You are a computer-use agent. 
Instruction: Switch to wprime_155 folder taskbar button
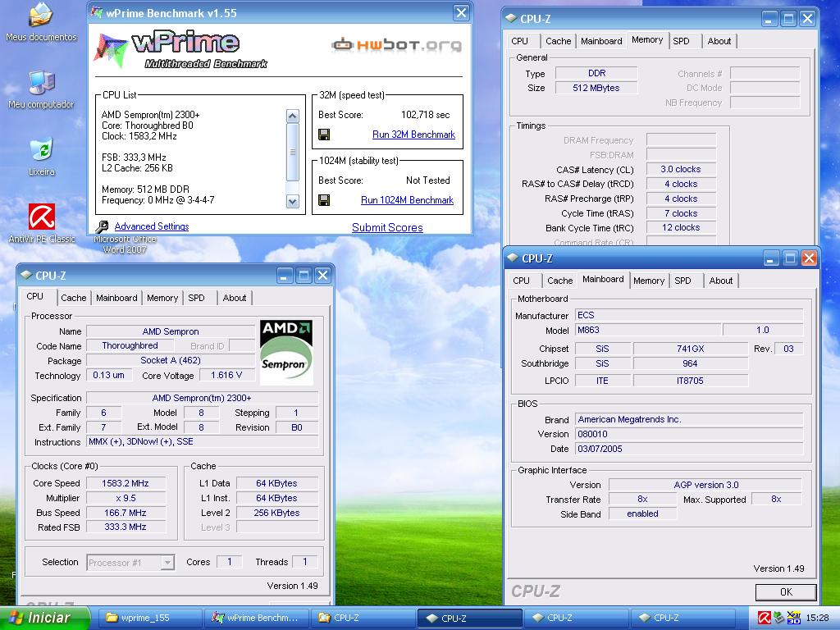pos(150,619)
